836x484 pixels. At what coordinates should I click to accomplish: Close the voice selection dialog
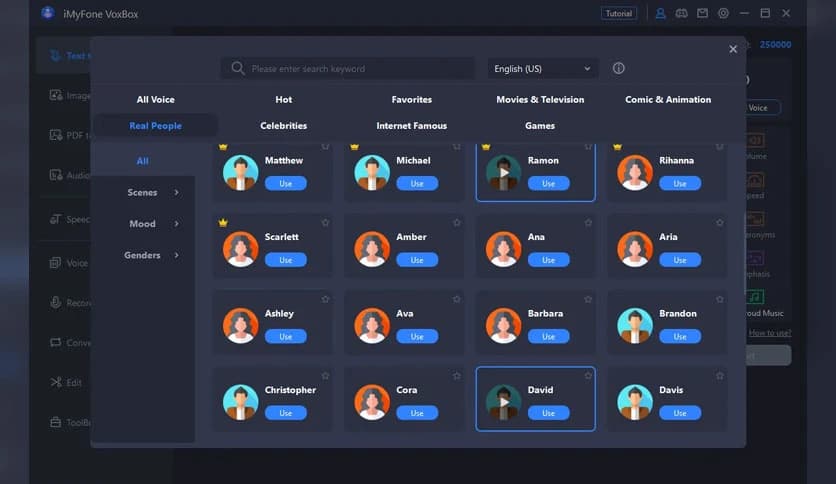tap(733, 49)
